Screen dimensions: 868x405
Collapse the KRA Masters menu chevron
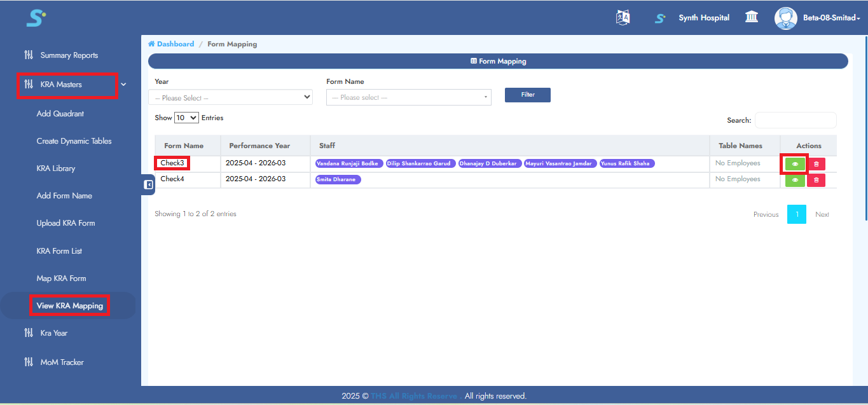pos(123,85)
